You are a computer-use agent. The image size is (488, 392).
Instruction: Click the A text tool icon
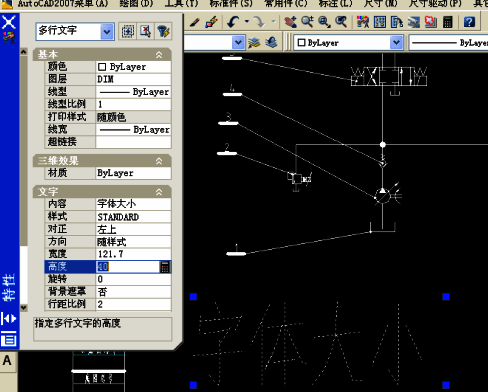click(7, 361)
